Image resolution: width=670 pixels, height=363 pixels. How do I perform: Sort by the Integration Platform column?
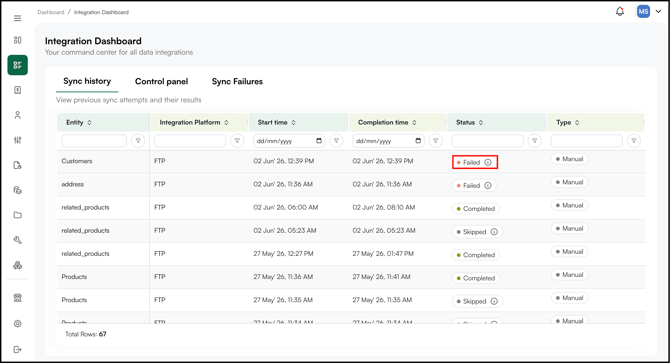tap(226, 123)
